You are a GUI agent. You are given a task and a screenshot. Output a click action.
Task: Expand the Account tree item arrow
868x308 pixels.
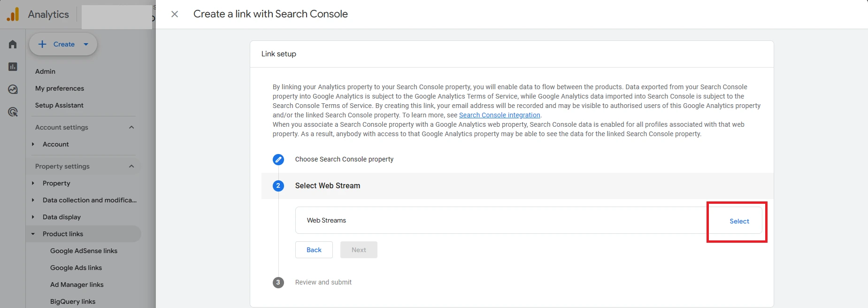(x=33, y=144)
